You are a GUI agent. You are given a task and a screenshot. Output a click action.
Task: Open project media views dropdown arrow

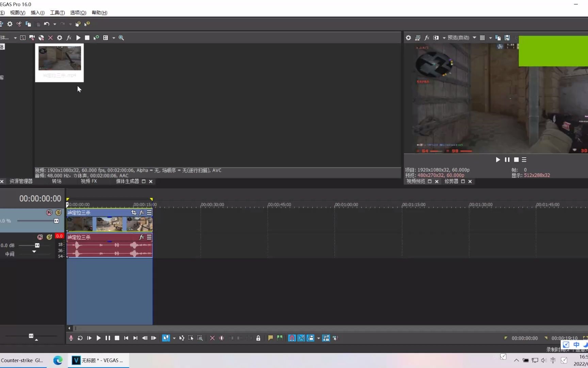[114, 38]
